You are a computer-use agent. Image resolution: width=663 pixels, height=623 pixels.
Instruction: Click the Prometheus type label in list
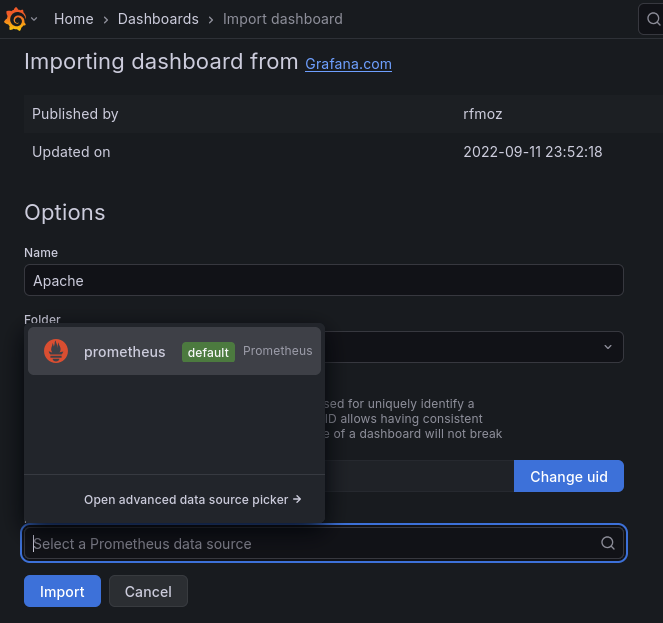click(278, 351)
